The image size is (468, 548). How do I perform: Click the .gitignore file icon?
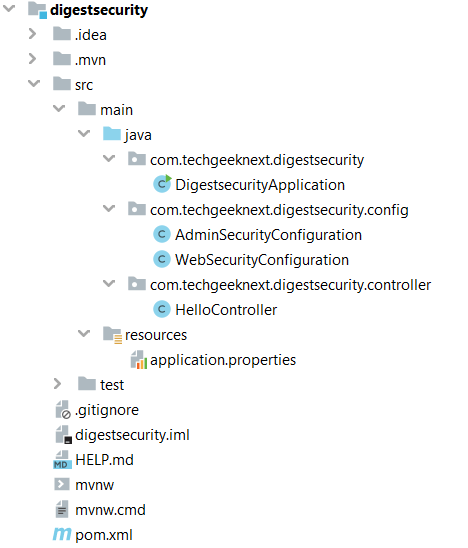pos(63,410)
